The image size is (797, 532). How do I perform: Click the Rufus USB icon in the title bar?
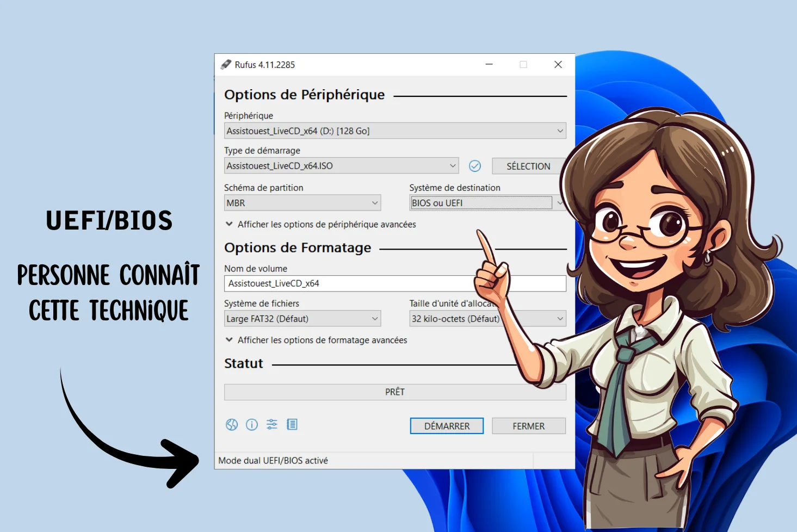click(x=226, y=65)
